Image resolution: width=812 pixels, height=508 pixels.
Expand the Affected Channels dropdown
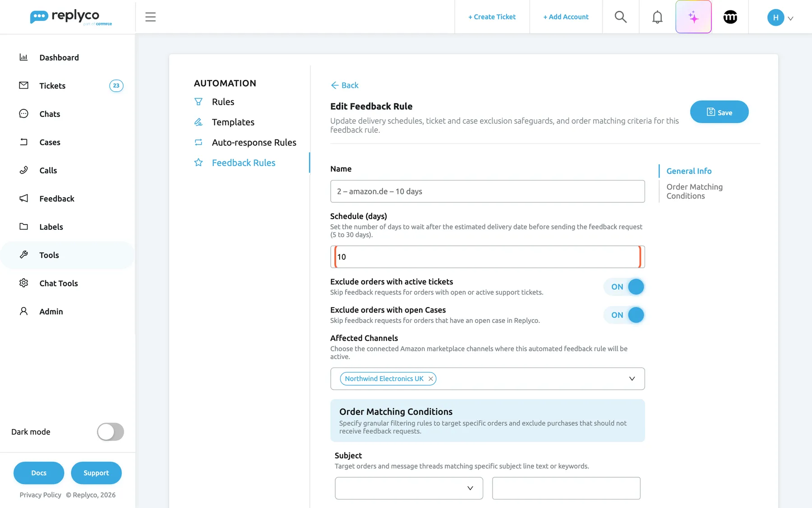pyautogui.click(x=632, y=379)
